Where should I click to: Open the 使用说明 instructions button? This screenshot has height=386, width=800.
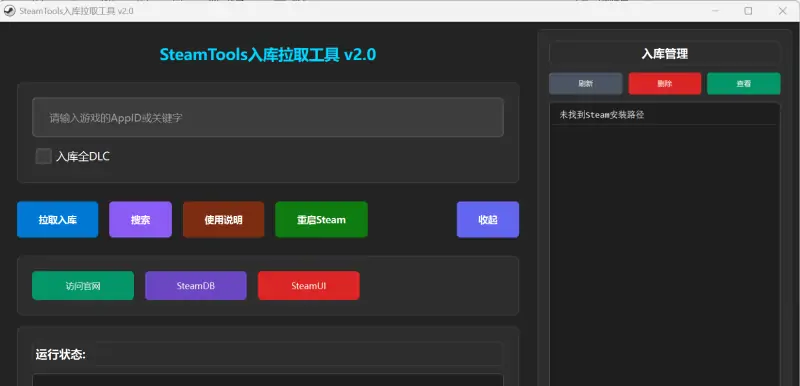[223, 220]
